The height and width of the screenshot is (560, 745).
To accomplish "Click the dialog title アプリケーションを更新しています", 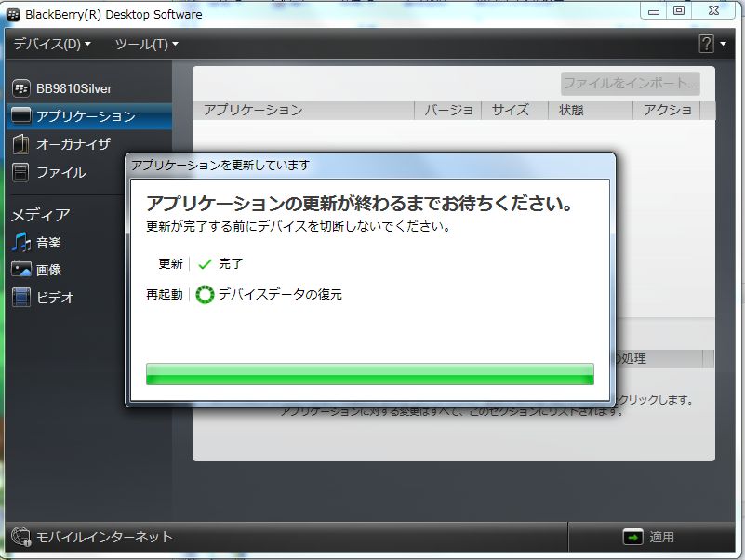I will (220, 165).
